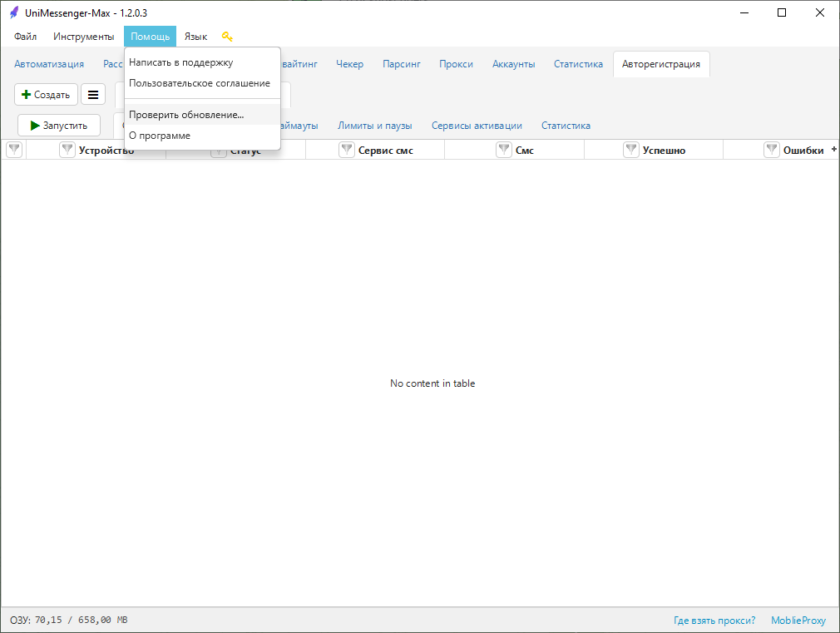Screen dimensions: 840x633
Task: Click the UniMessenger rocket icon in title bar
Action: [x=14, y=12]
